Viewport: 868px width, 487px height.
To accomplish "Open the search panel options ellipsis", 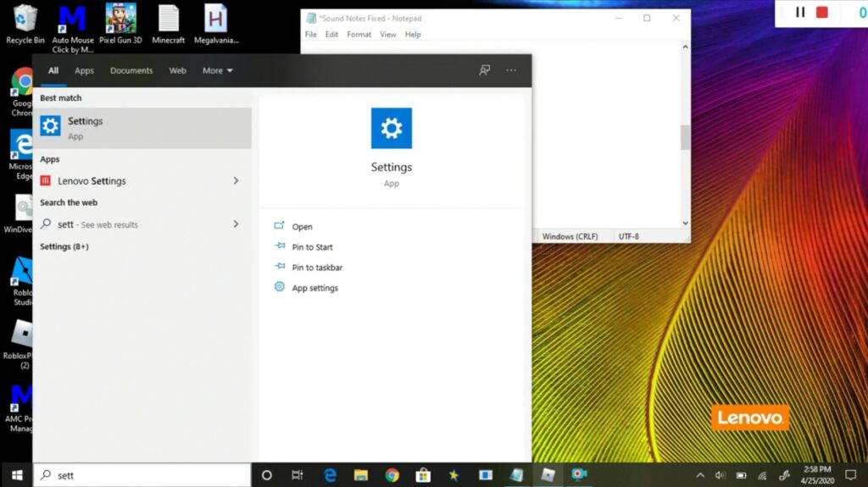I will 511,71.
